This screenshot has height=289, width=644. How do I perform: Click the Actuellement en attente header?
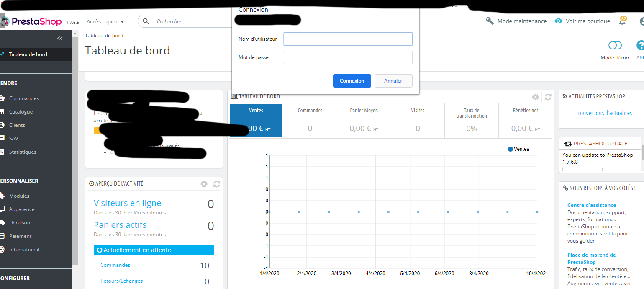tap(154, 250)
